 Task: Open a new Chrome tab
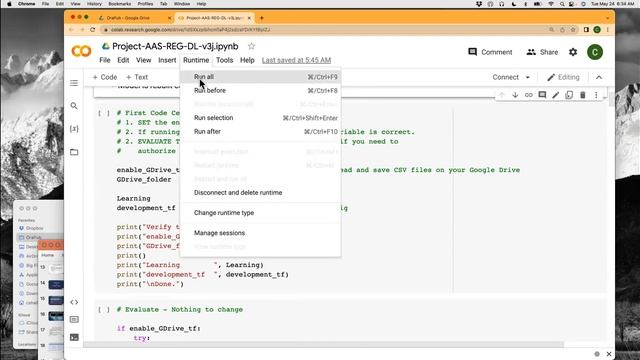pos(262,18)
